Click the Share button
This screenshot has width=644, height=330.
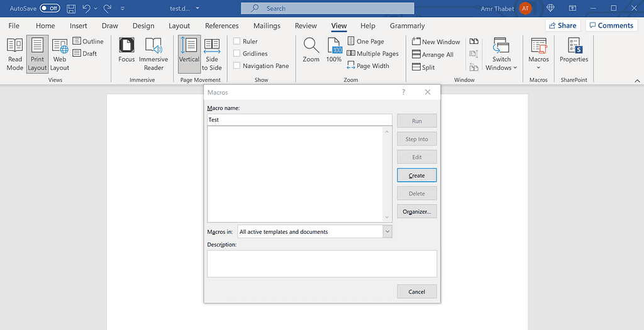pyautogui.click(x=563, y=25)
